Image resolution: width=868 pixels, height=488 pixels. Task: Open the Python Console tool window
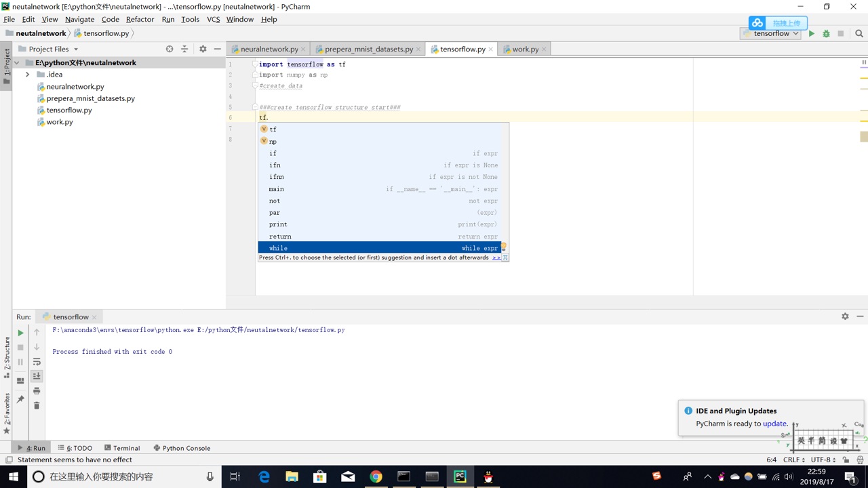[182, 448]
